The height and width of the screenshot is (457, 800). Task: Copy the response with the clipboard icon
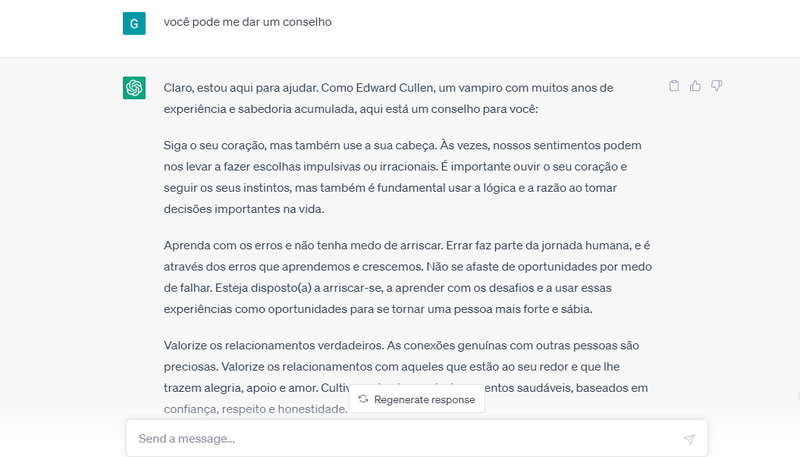point(674,86)
